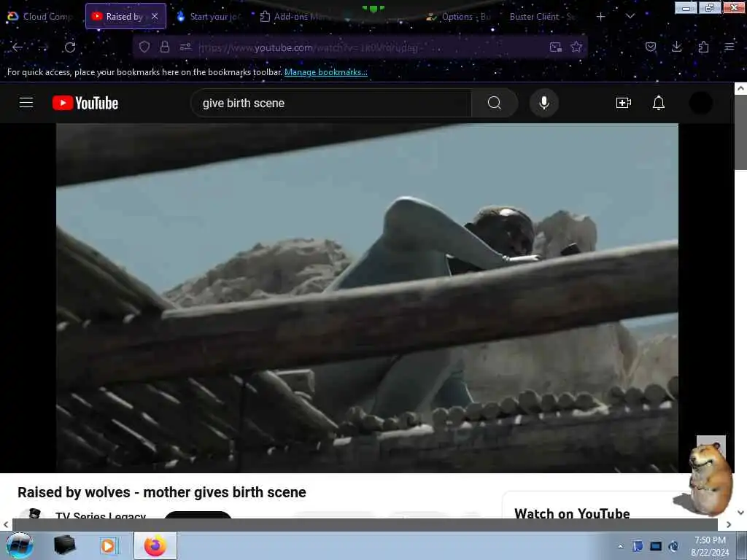Viewport: 747px width, 560px height.
Task: Open the Create video icon
Action: click(x=623, y=103)
